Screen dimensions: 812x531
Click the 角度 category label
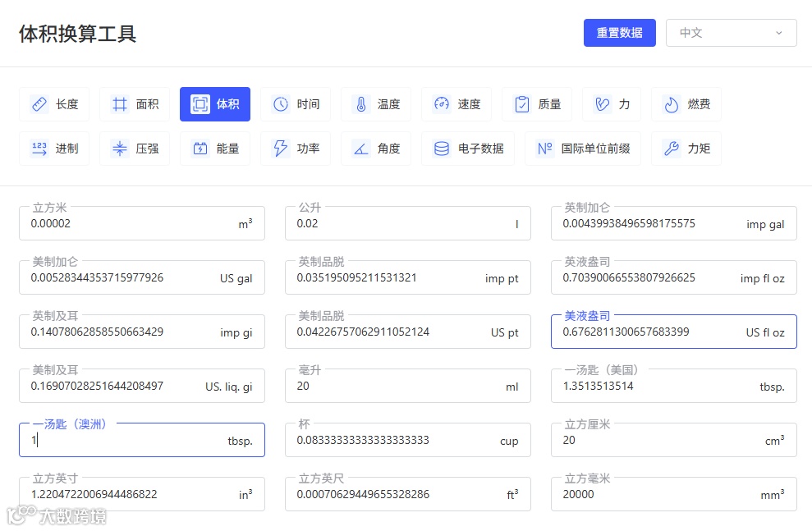coord(388,149)
